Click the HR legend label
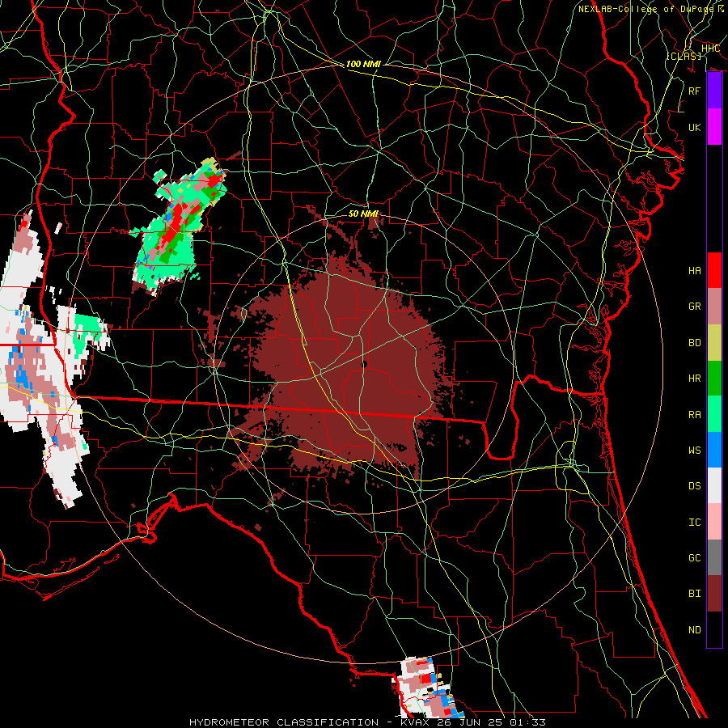The width and height of the screenshot is (728, 728). point(695,379)
